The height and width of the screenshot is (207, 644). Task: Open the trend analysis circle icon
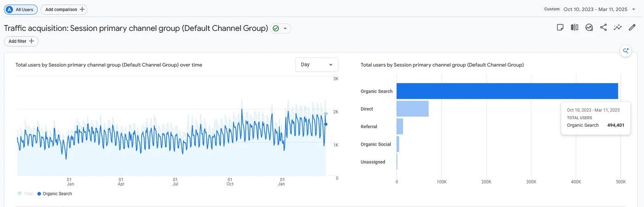[589, 28]
